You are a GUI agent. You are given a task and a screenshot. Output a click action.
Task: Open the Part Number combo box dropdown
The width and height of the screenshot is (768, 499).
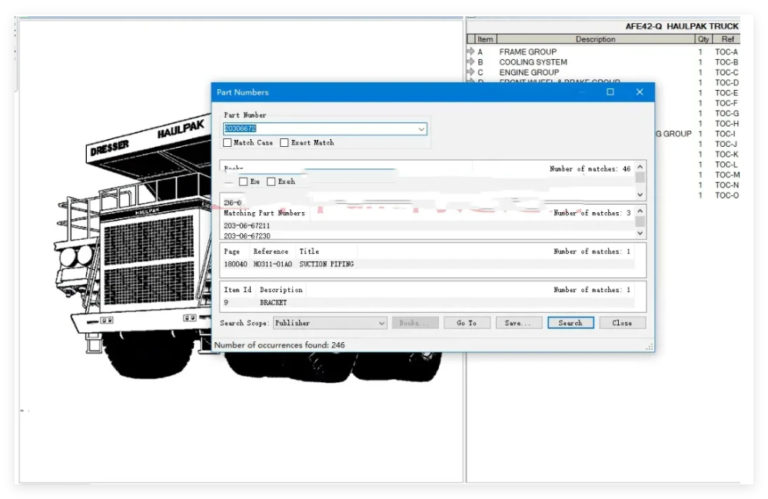click(421, 129)
